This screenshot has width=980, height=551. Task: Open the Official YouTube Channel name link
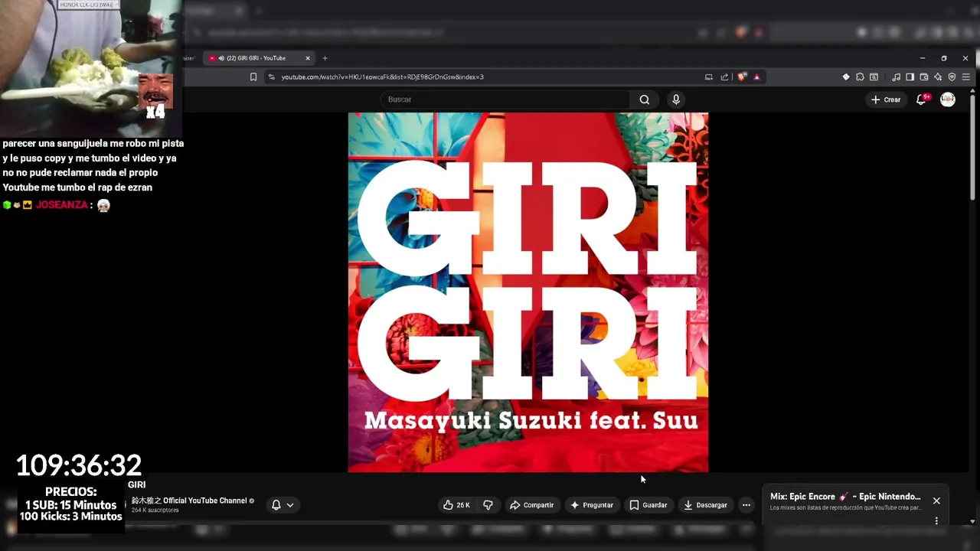click(x=189, y=500)
